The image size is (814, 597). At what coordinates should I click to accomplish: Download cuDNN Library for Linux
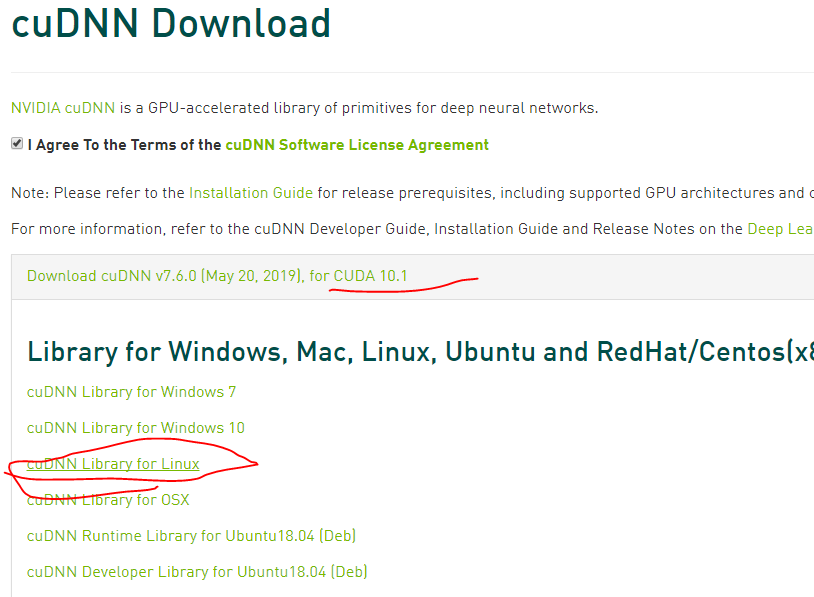point(113,464)
